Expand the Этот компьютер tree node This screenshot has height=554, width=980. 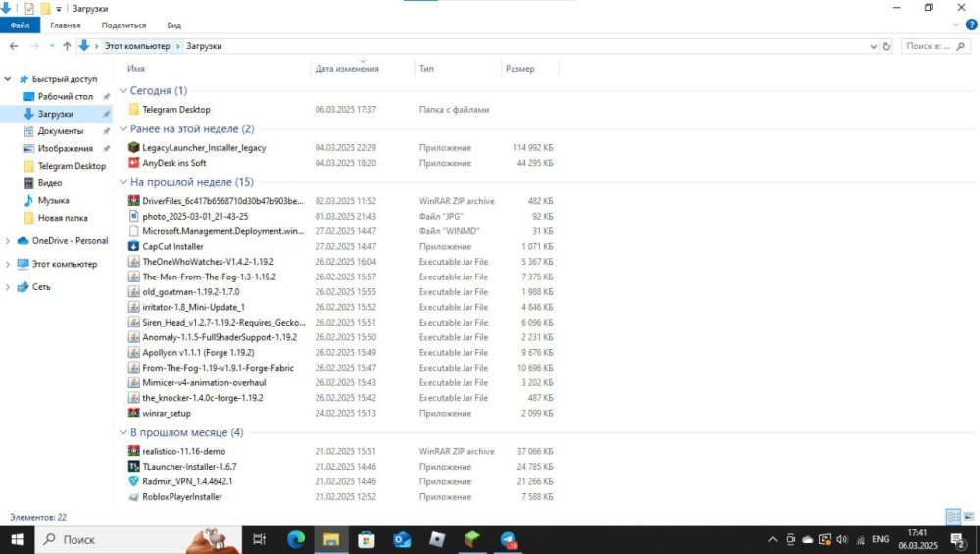8,264
